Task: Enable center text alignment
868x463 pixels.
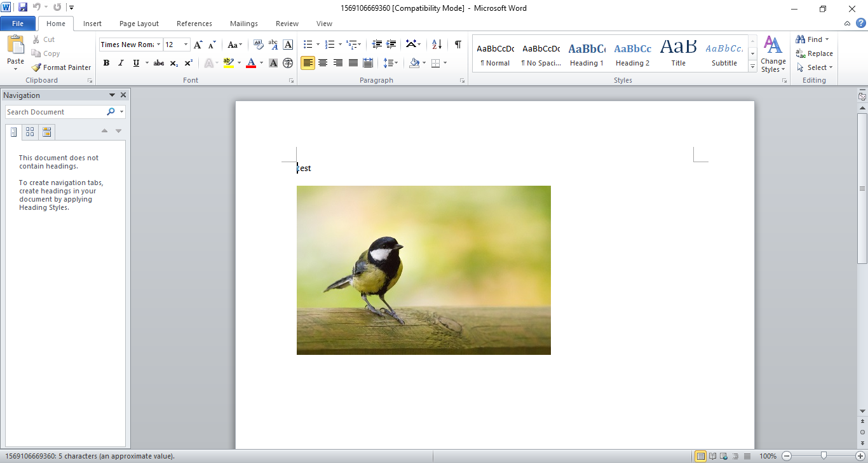Action: [323, 62]
